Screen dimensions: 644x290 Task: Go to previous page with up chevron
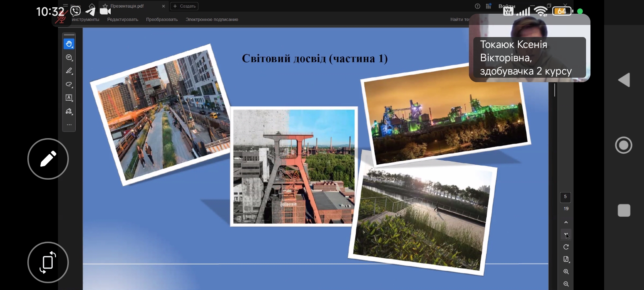pos(566,222)
